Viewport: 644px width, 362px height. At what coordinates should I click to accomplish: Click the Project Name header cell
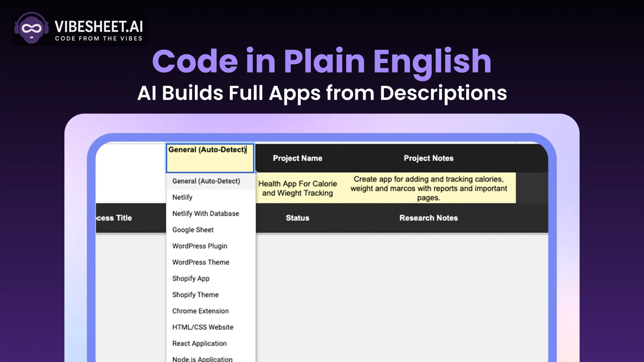point(298,158)
